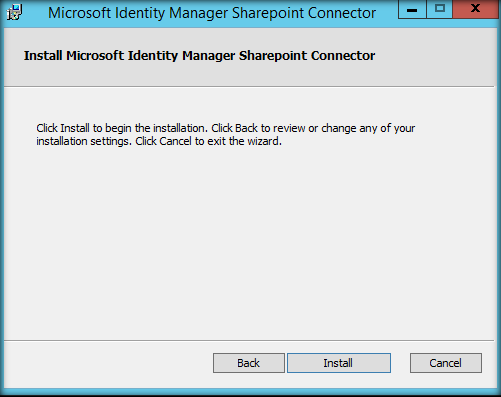Select the bold Install Microsoft Identity Manager heading
The image size is (501, 397).
point(199,56)
